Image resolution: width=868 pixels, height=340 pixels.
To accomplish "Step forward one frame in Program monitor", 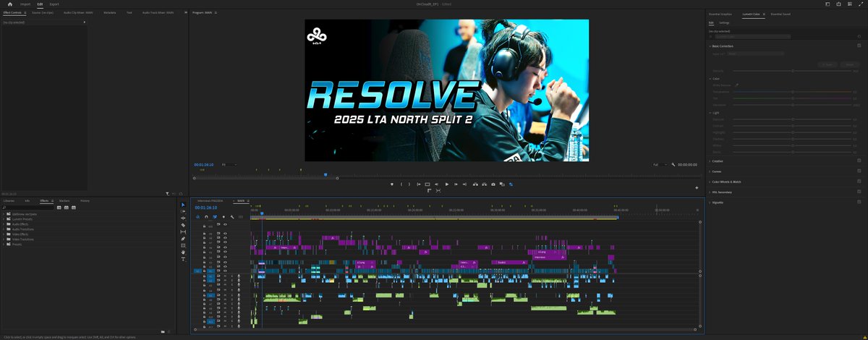I will (456, 184).
